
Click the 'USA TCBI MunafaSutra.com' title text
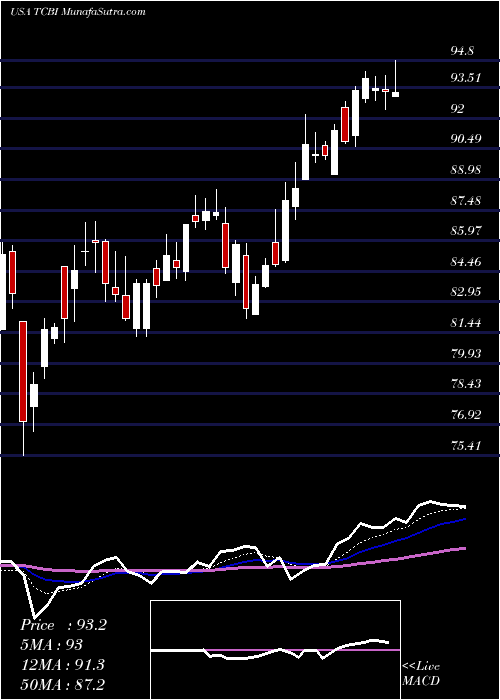[x=78, y=12]
